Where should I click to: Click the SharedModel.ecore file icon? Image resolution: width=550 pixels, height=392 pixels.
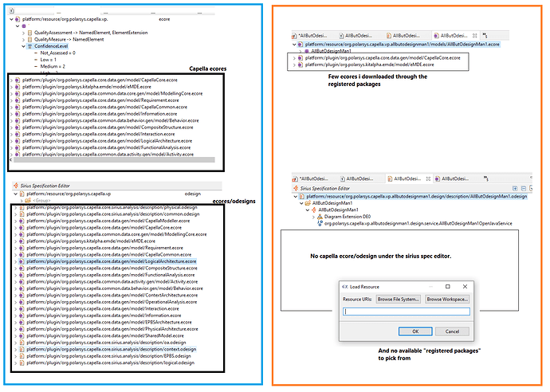[x=22, y=336]
